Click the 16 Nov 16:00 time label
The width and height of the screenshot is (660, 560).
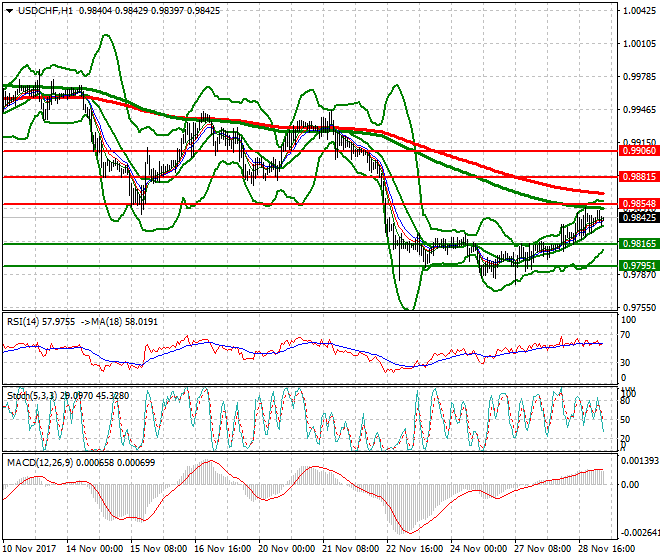pyautogui.click(x=222, y=550)
